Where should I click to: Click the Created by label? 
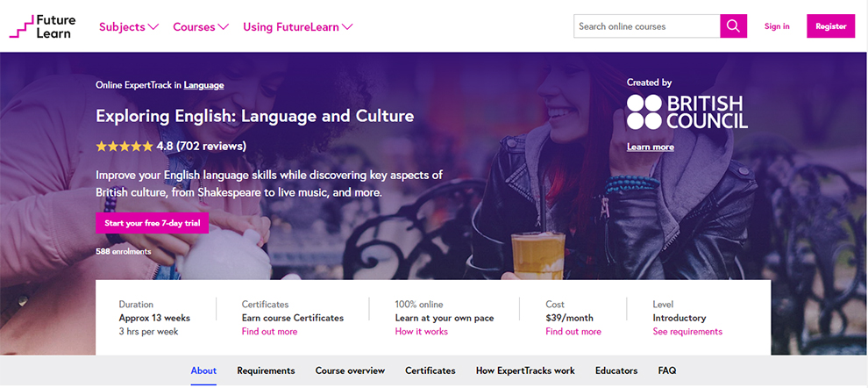(650, 83)
